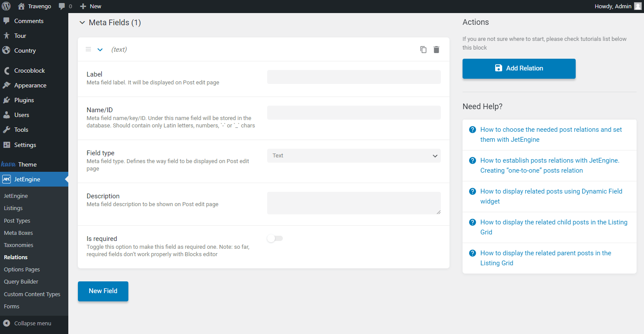Delete the (text) meta field
The height and width of the screenshot is (334, 644).
coord(436,50)
